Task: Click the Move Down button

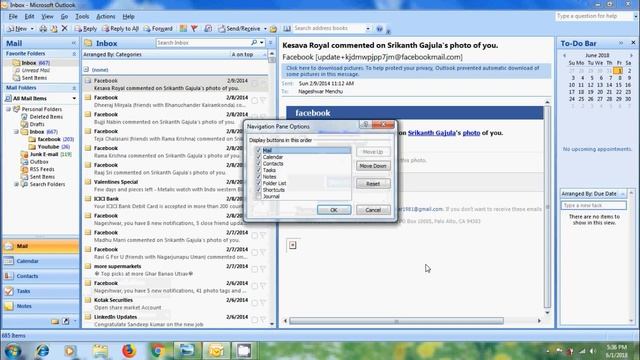Action: tap(373, 166)
